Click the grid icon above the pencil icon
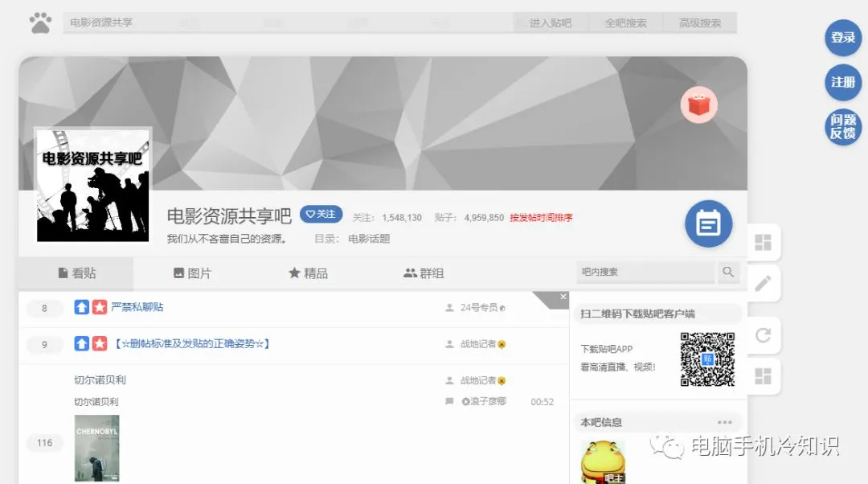Viewport: 868px width, 484px height. click(763, 242)
